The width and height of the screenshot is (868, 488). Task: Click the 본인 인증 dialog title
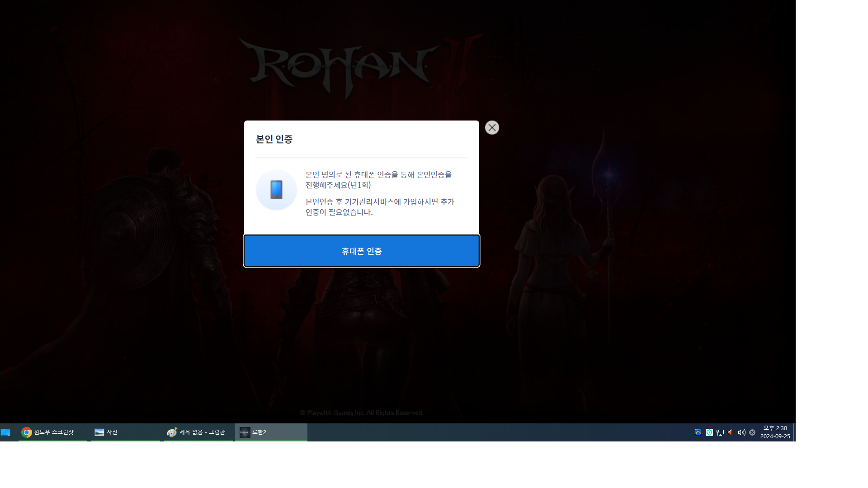pyautogui.click(x=274, y=139)
